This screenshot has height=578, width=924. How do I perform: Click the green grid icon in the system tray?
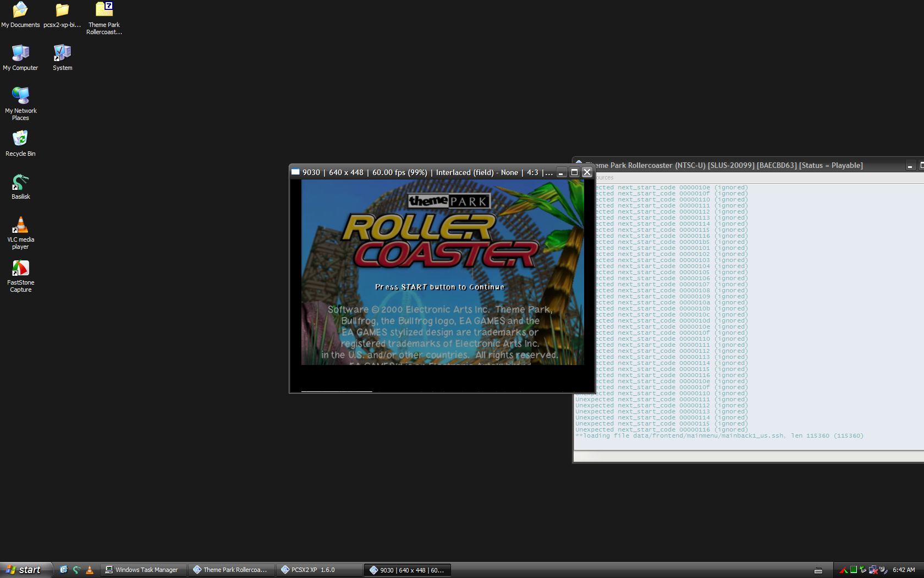tap(853, 570)
